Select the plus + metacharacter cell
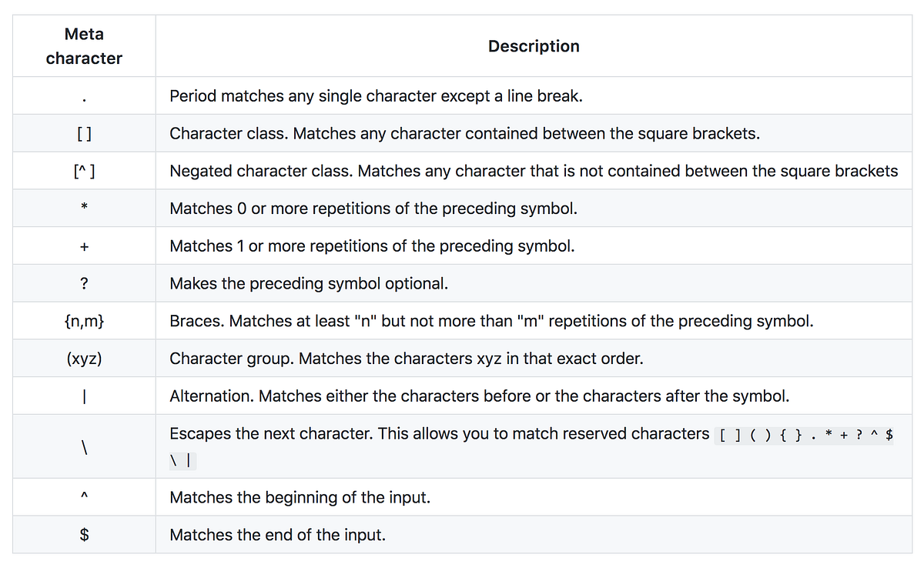The width and height of the screenshot is (924, 568). (x=84, y=246)
